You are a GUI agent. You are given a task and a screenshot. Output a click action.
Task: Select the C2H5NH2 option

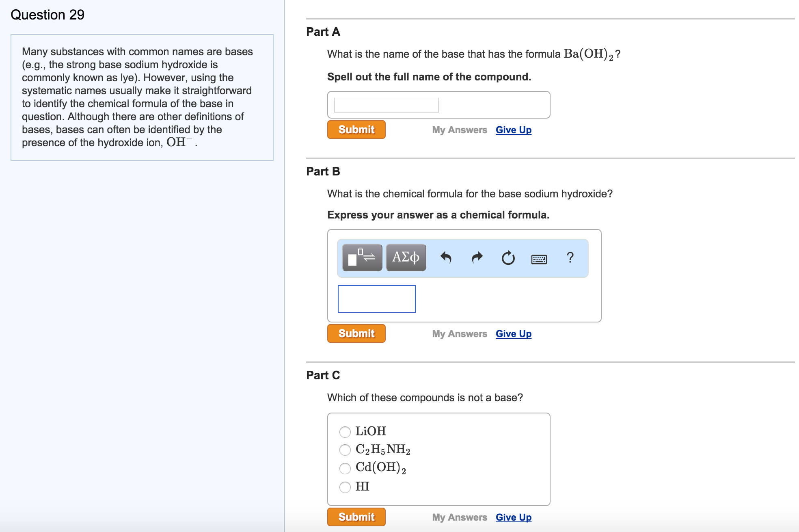point(345,450)
